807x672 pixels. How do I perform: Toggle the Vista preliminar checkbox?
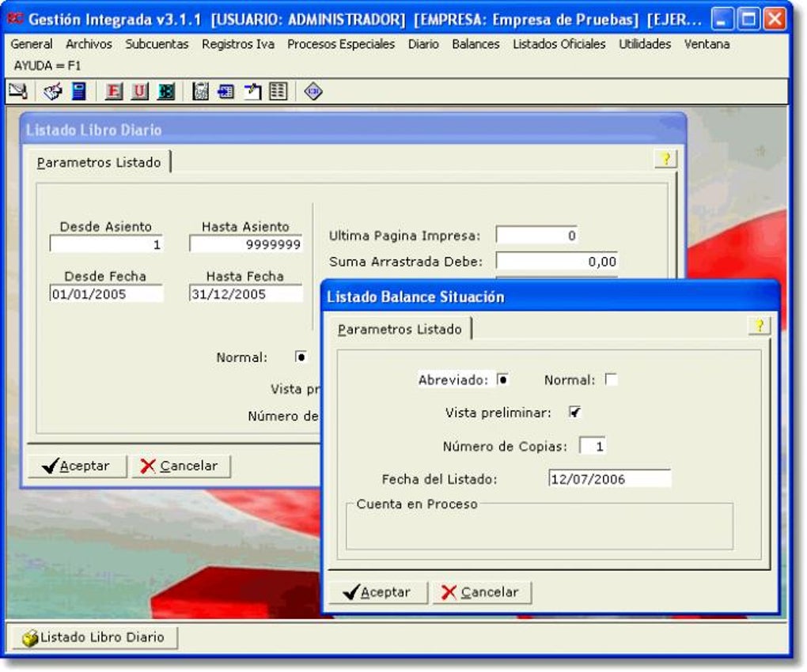(x=575, y=413)
